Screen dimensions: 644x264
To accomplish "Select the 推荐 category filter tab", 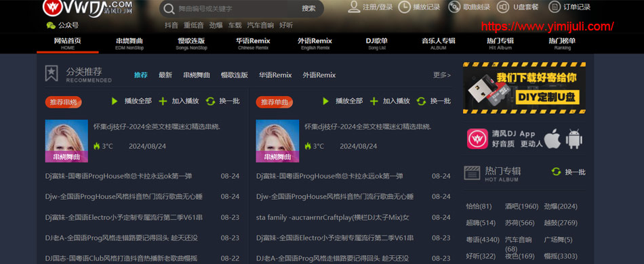I will [x=141, y=75].
